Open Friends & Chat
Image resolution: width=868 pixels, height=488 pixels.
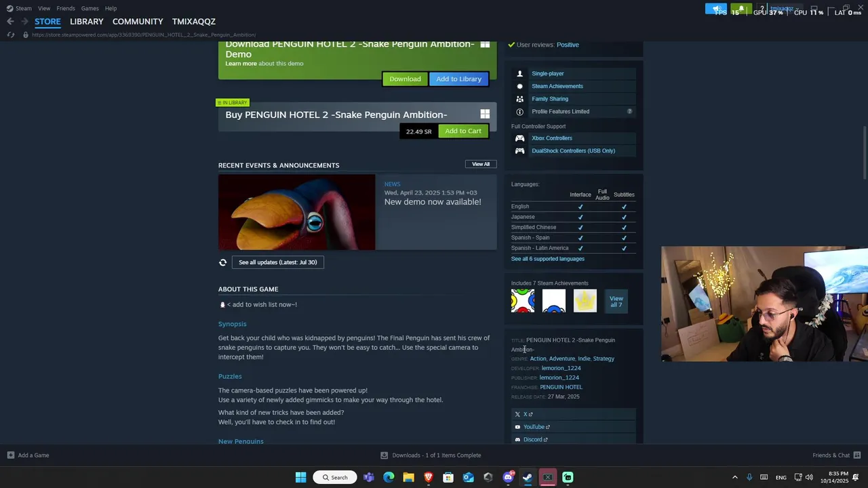pyautogui.click(x=837, y=455)
